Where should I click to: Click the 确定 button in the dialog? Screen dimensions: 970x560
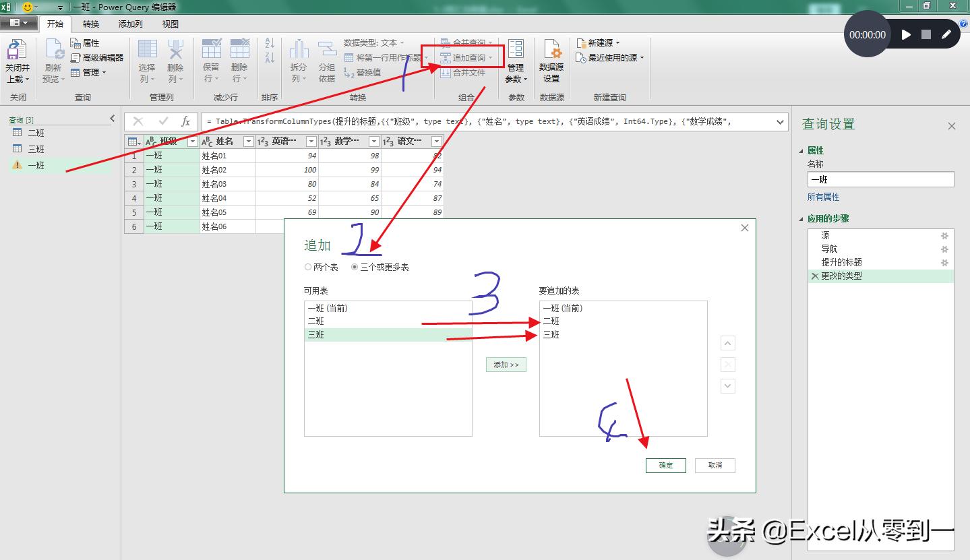[665, 465]
